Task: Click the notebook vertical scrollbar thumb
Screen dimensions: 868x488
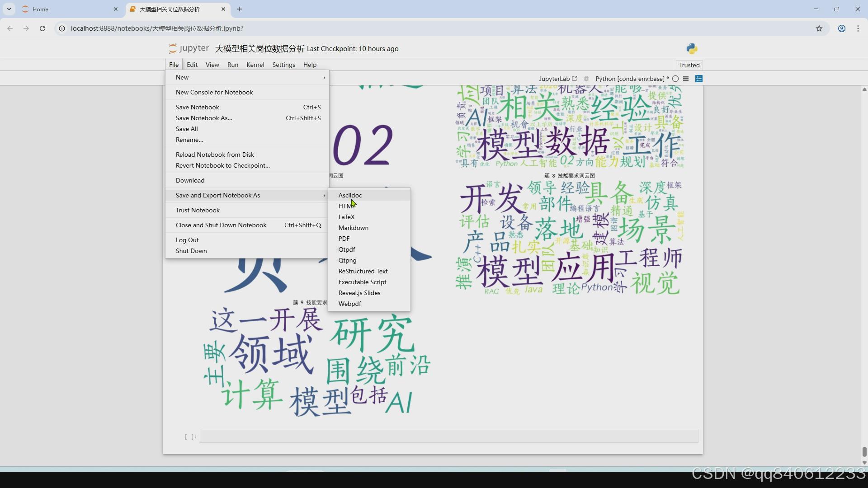Action: 864,451
